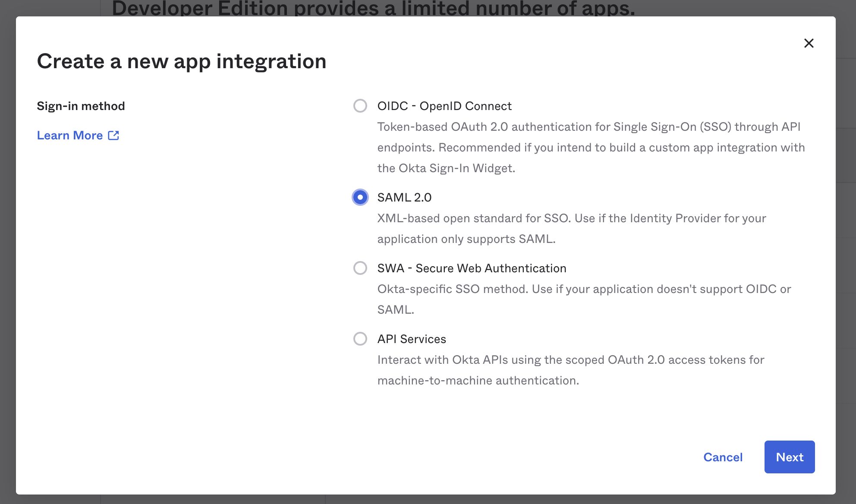Open the Learn More link
Image resolution: width=856 pixels, height=504 pixels.
[x=70, y=135]
